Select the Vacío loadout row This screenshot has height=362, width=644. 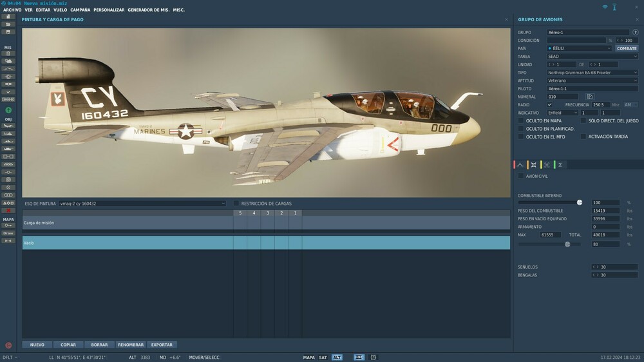266,243
